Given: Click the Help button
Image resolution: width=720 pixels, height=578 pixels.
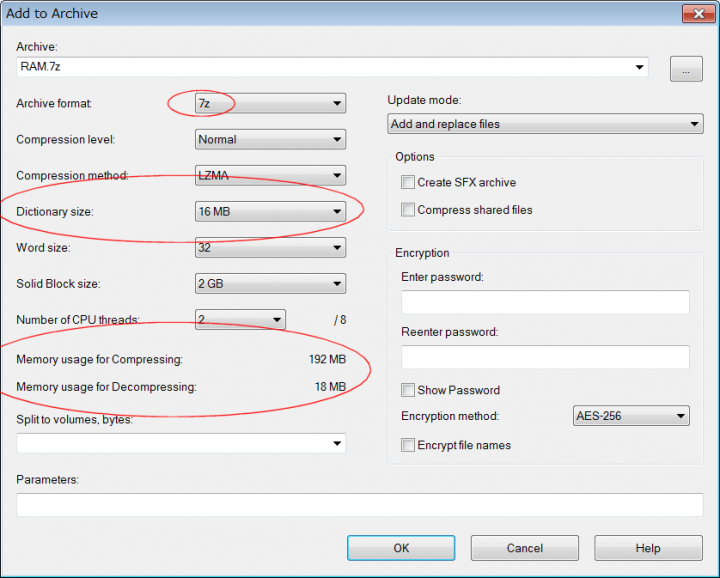Looking at the screenshot, I should pos(648,548).
